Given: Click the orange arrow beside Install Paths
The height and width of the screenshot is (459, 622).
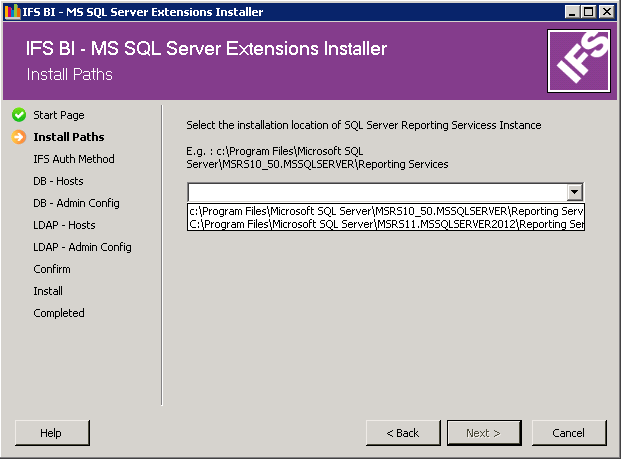Looking at the screenshot, I should click(x=19, y=137).
